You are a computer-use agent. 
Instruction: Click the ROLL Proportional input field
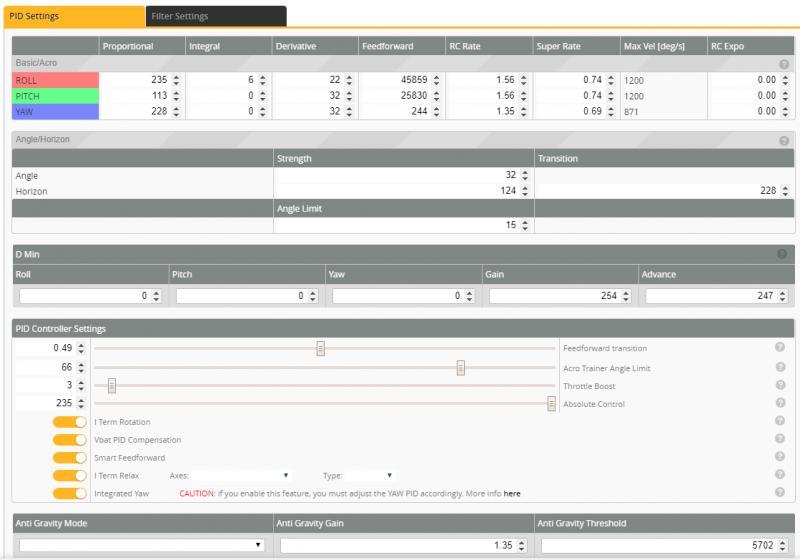[136, 79]
